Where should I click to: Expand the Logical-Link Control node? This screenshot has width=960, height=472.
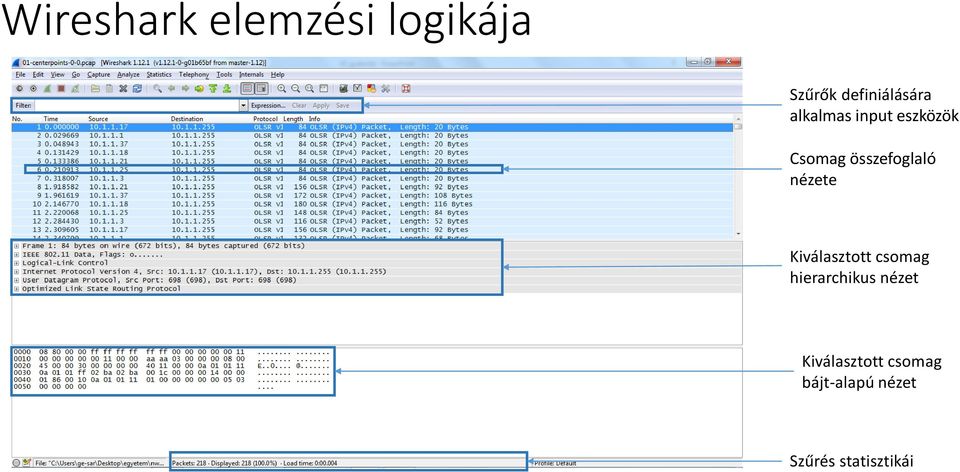pyautogui.click(x=16, y=263)
